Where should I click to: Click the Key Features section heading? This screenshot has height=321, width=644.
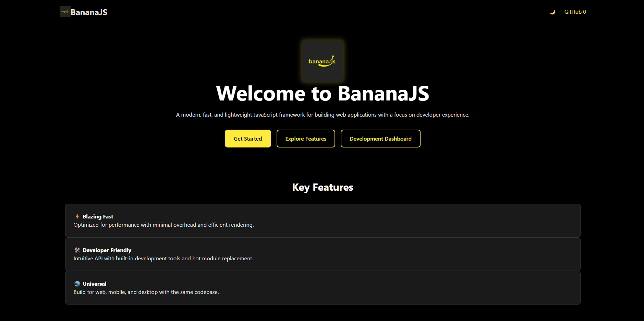coord(322,187)
